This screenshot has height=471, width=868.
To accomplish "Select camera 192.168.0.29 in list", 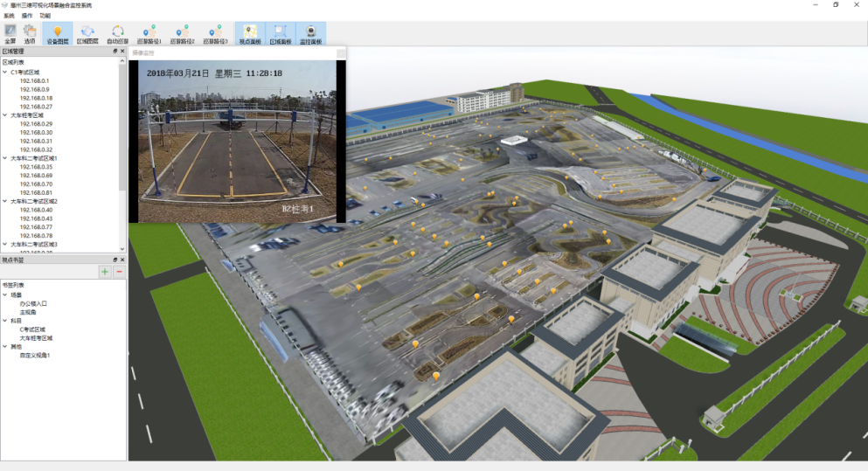I will (x=36, y=123).
